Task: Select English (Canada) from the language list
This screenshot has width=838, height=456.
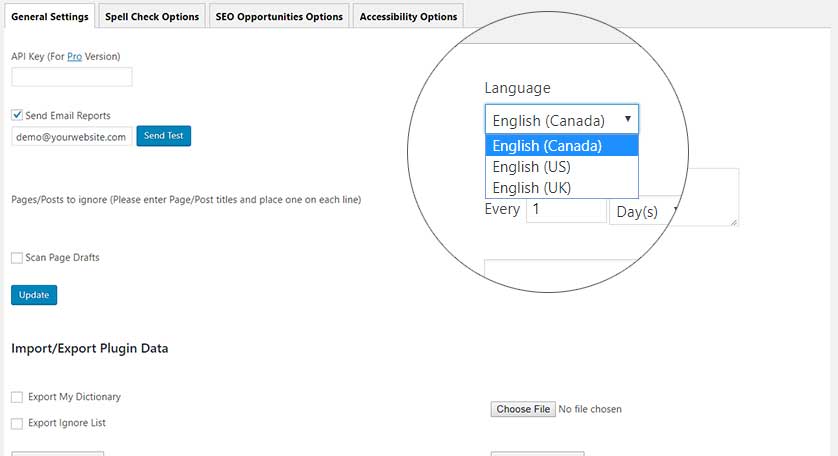Action: tap(562, 145)
